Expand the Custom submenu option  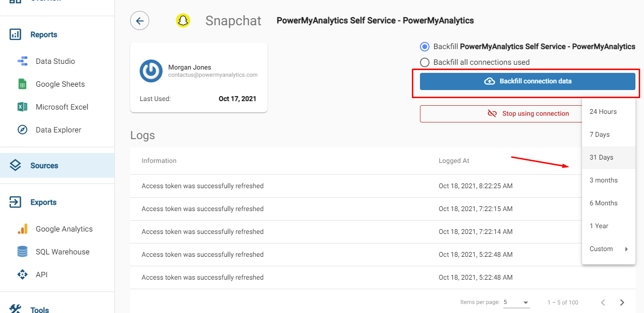point(608,249)
